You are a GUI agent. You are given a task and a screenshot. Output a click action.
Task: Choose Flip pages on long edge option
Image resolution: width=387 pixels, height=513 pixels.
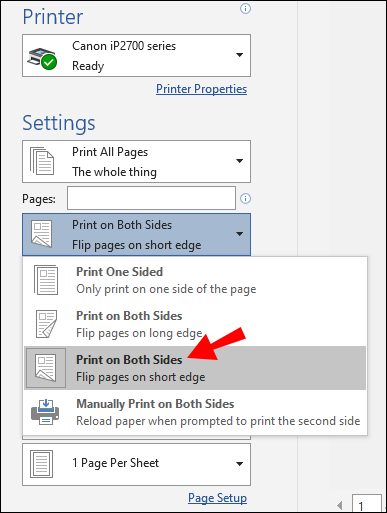point(195,324)
